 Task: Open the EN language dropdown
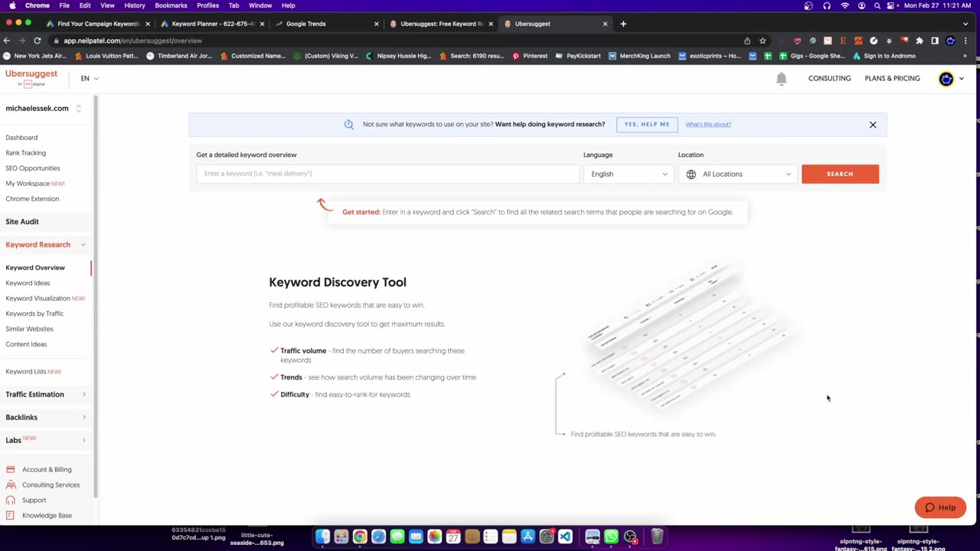click(90, 78)
